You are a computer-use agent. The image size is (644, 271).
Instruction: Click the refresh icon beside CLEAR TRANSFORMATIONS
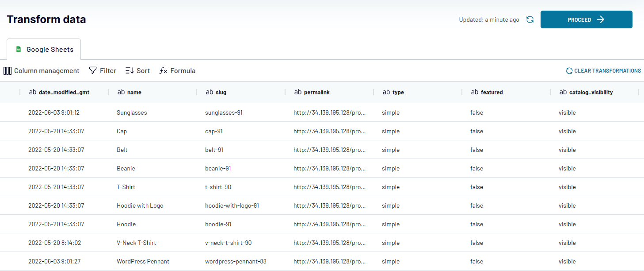click(569, 70)
